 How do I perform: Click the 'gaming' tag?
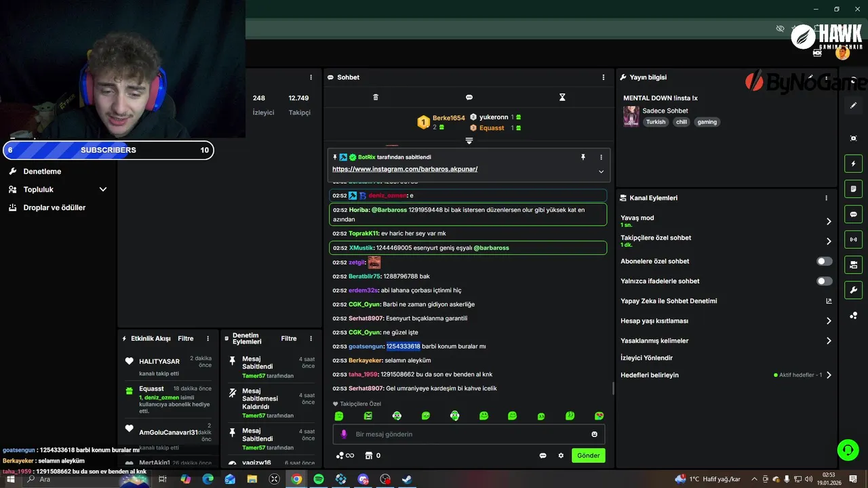(x=707, y=122)
